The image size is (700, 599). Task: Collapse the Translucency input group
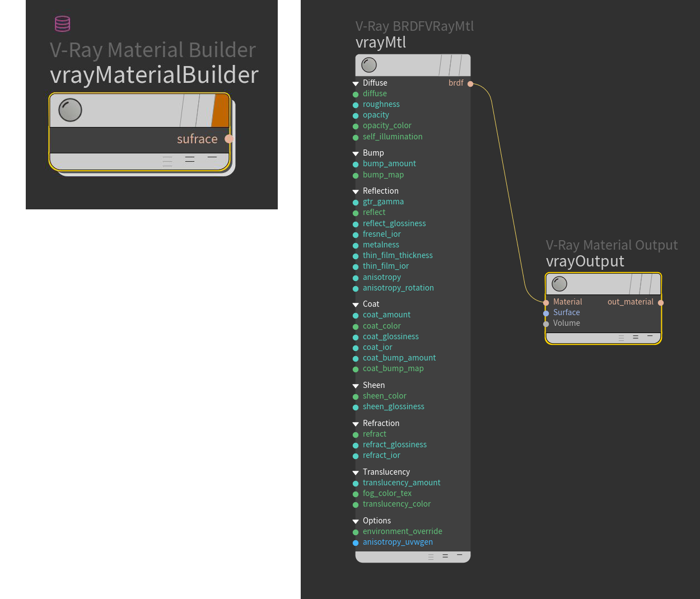coord(356,472)
